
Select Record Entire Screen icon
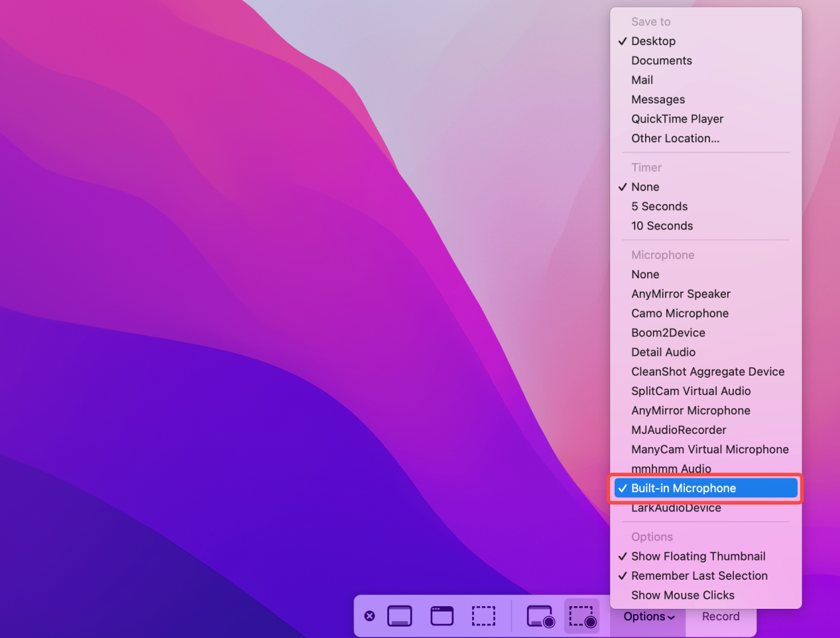tap(540, 616)
